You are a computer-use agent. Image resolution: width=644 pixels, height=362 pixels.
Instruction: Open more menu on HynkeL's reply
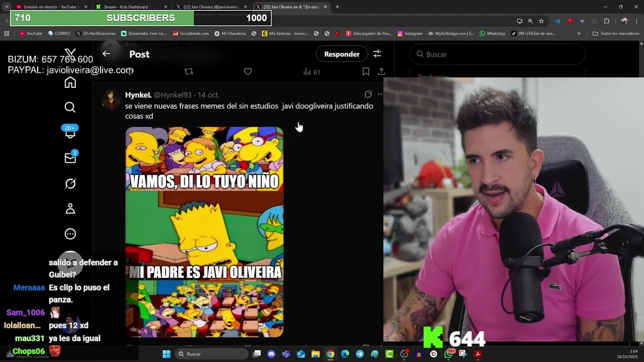pos(380,95)
